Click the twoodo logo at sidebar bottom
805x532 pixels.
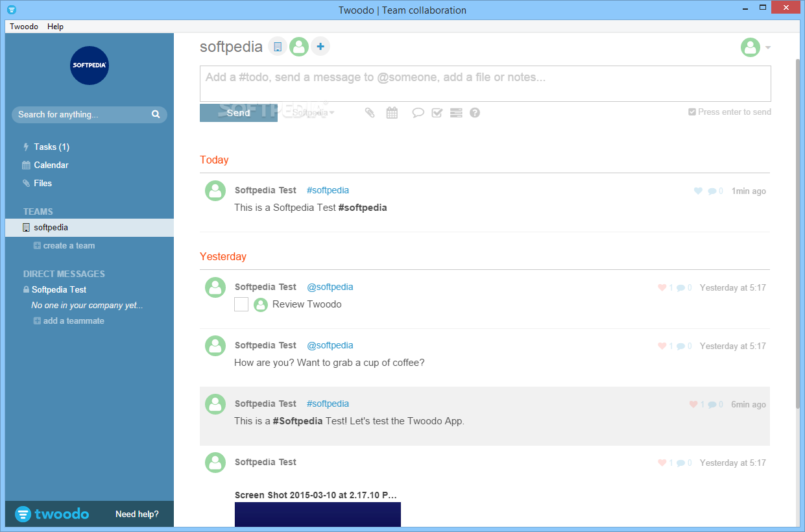52,514
